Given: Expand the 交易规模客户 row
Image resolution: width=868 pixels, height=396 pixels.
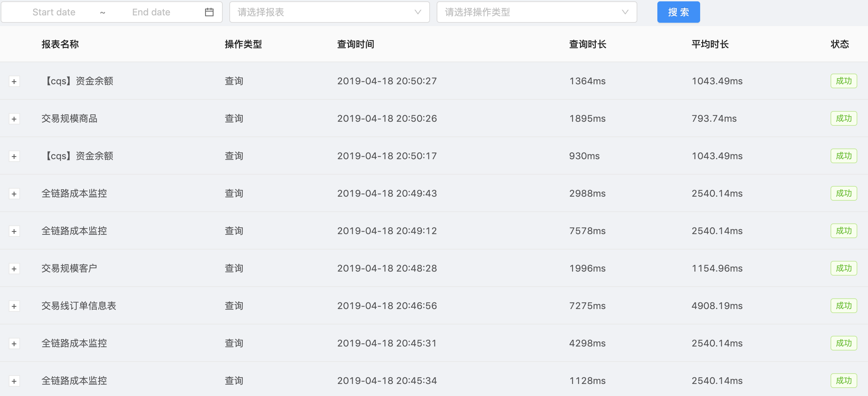Looking at the screenshot, I should pos(14,269).
